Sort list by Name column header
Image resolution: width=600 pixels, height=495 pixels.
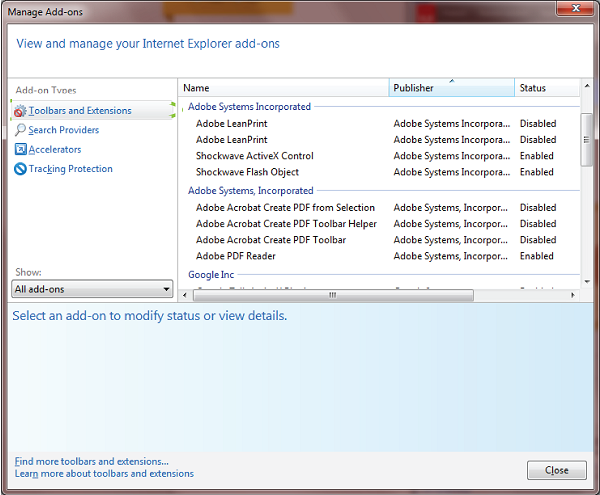(283, 88)
